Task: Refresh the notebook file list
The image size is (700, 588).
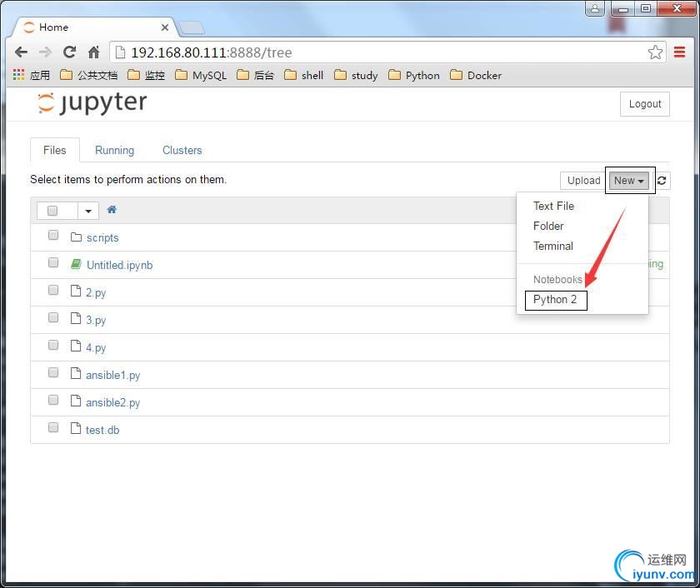Action: 662,180
